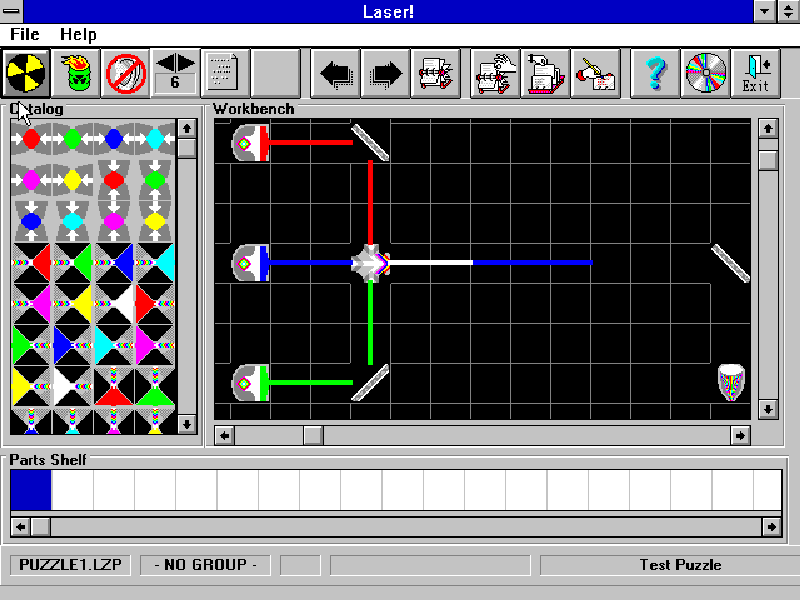
Task: Click the forward arrow navigation icon
Action: [384, 72]
